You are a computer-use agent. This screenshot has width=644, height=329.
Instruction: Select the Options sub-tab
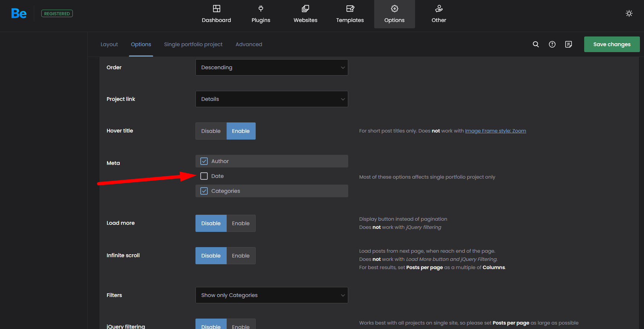click(x=141, y=44)
